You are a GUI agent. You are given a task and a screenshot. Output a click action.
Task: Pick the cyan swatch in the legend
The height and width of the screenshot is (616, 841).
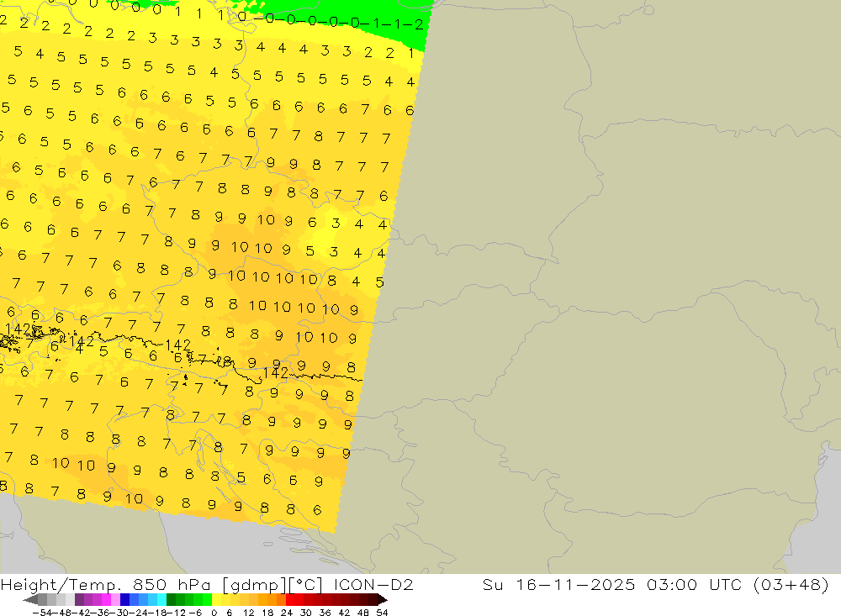(161, 600)
